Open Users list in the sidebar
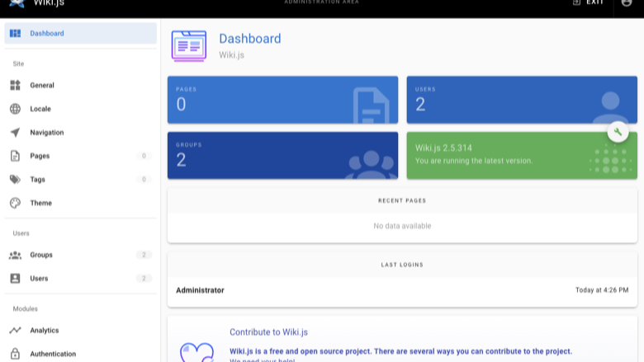 click(x=81, y=279)
